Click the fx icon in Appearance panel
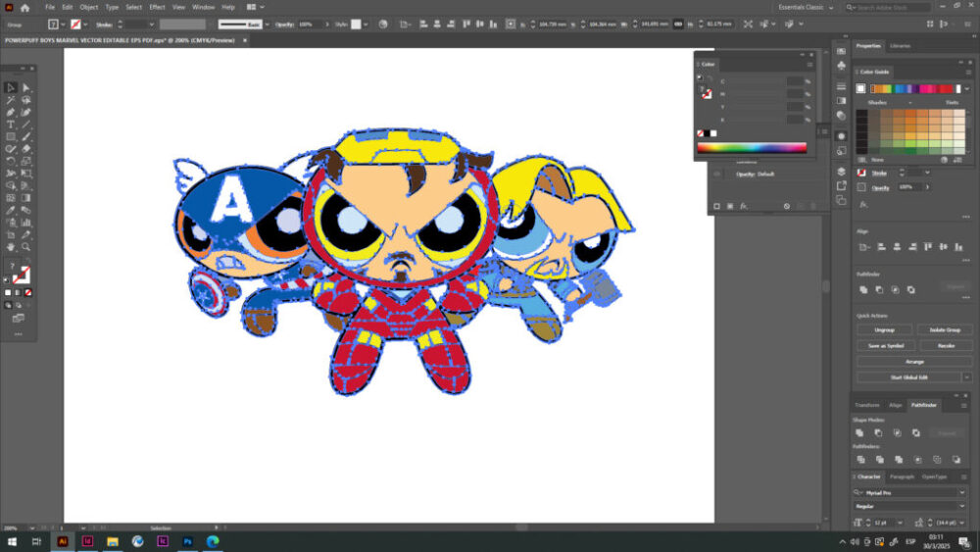Viewport: 980px width, 552px height. [744, 206]
